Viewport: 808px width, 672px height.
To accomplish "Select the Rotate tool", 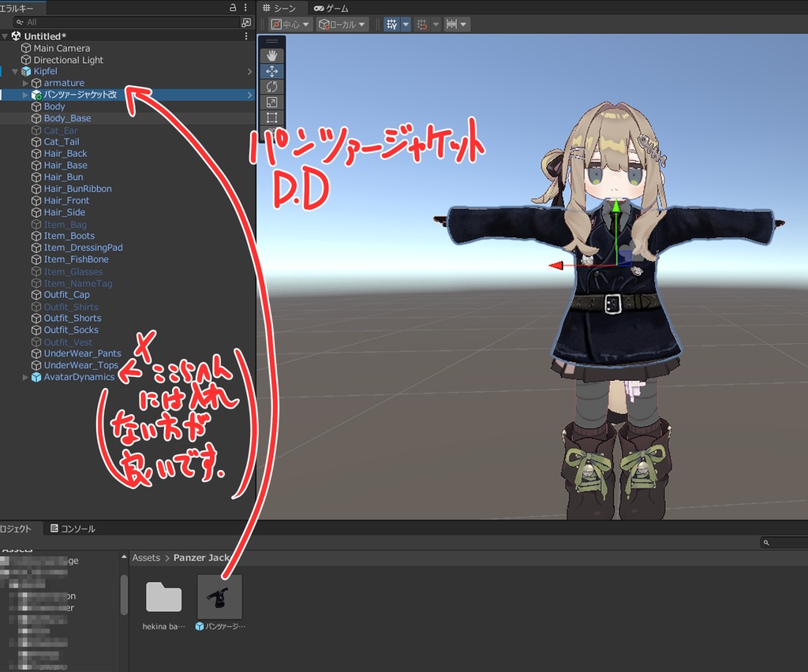I will click(271, 87).
